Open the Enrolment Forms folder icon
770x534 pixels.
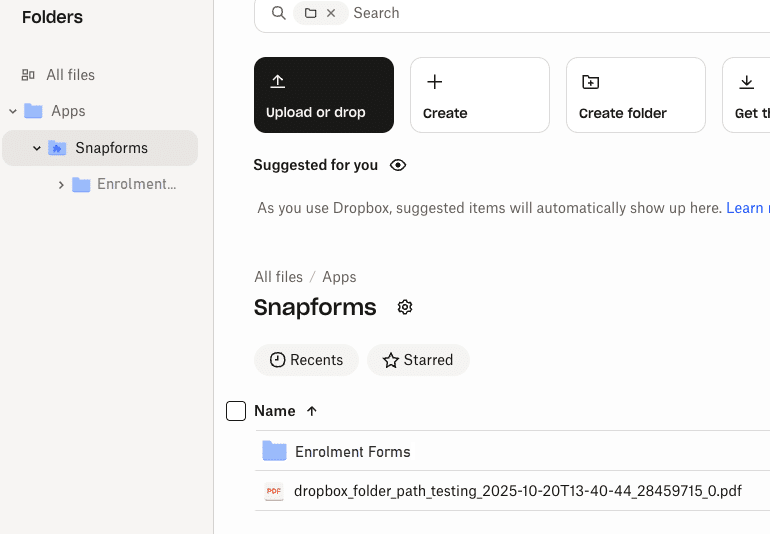(274, 452)
